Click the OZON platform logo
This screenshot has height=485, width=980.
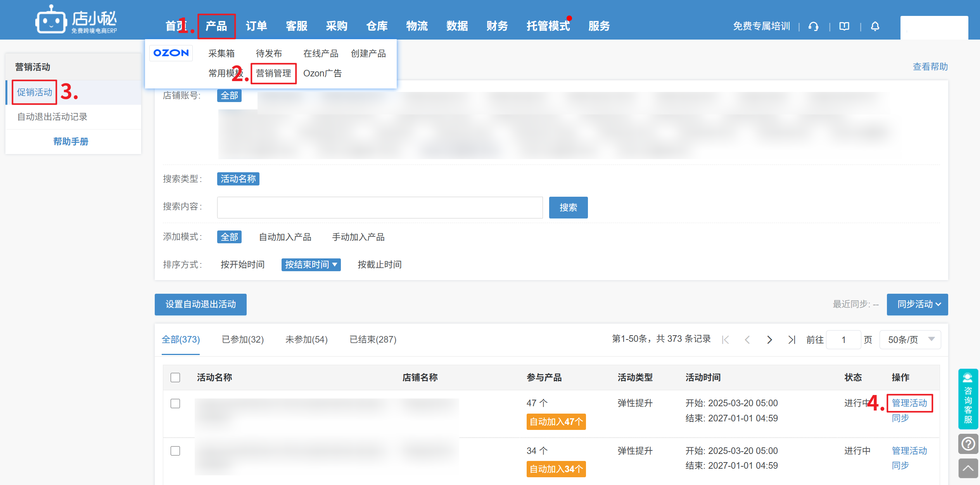[171, 53]
